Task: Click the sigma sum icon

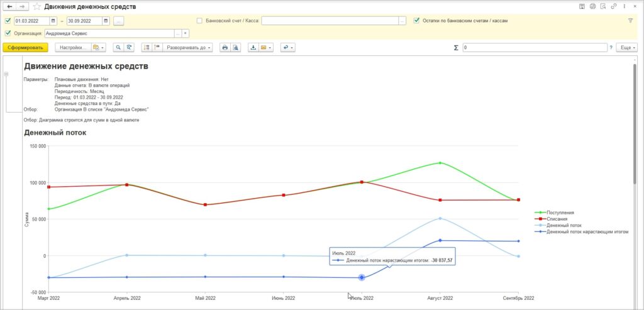Action: click(456, 48)
